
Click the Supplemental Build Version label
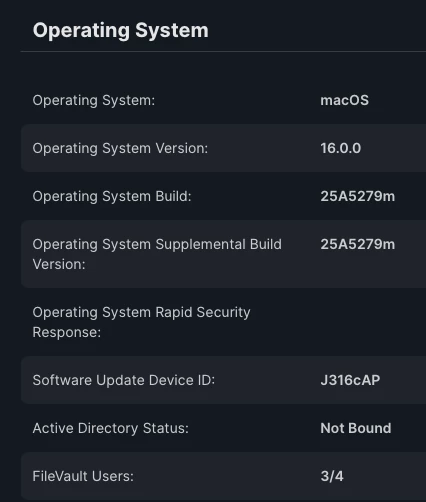pyautogui.click(x=157, y=254)
